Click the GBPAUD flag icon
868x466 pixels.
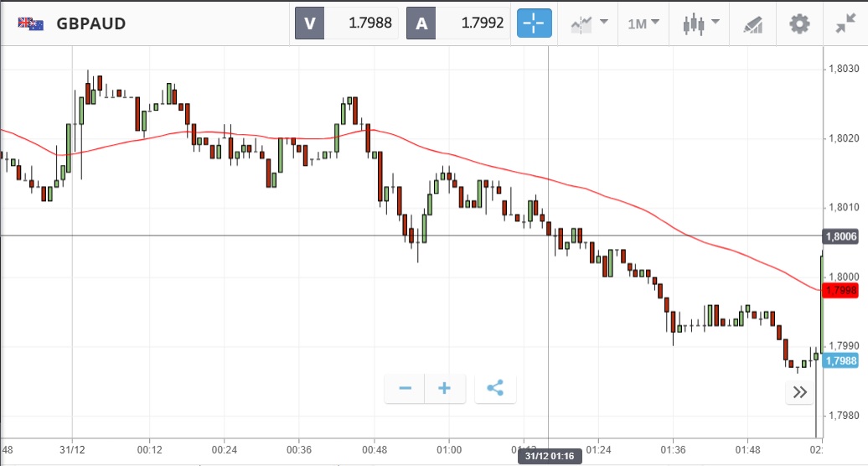(31, 23)
